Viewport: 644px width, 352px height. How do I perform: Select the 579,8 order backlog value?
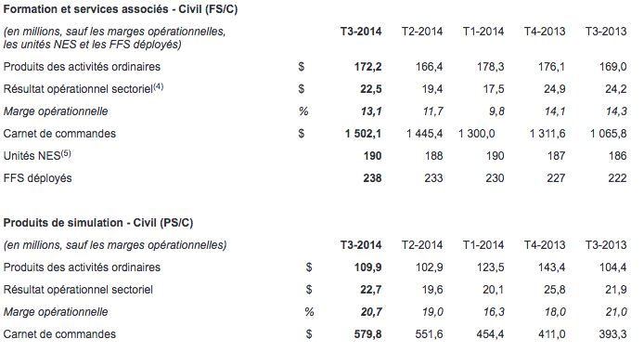tap(368, 334)
